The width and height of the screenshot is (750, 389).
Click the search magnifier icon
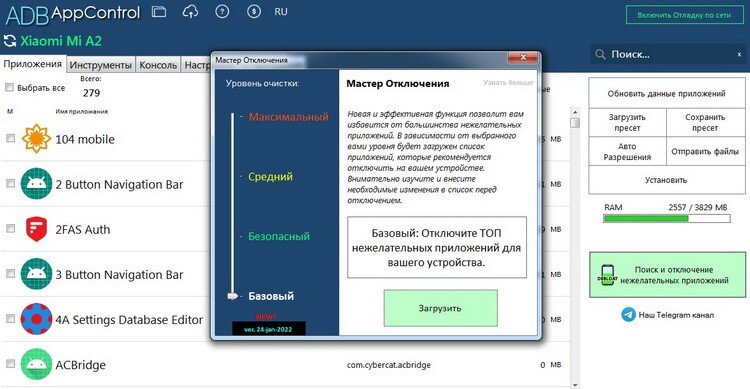click(600, 55)
